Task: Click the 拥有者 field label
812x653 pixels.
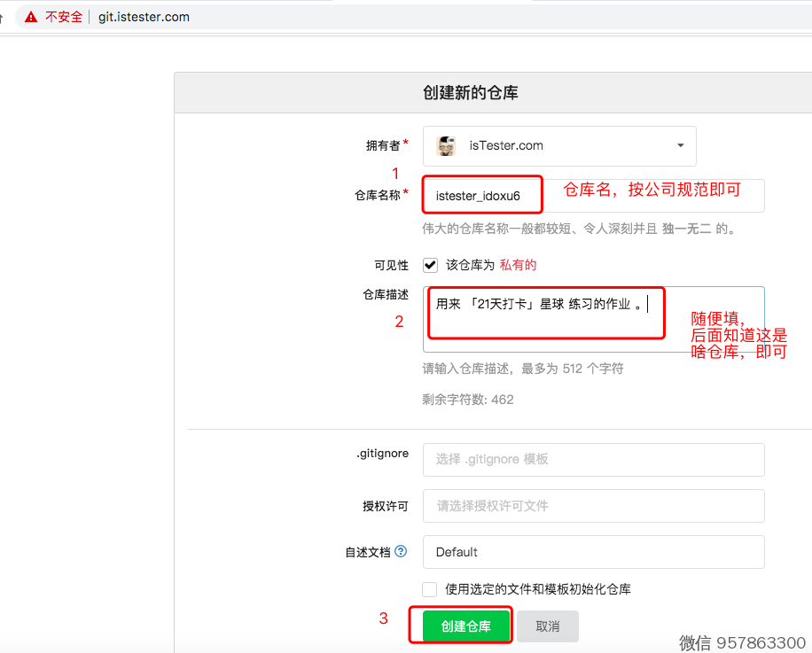Action: click(382, 145)
